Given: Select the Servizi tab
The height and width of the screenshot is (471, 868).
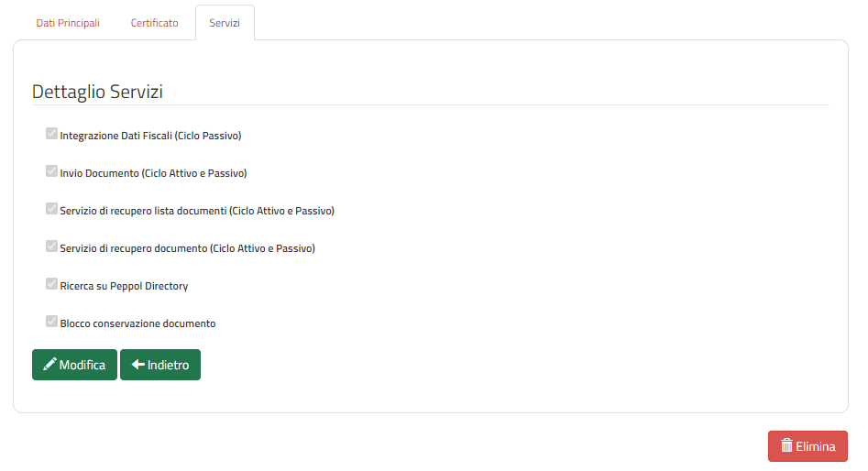Looking at the screenshot, I should tap(225, 23).
